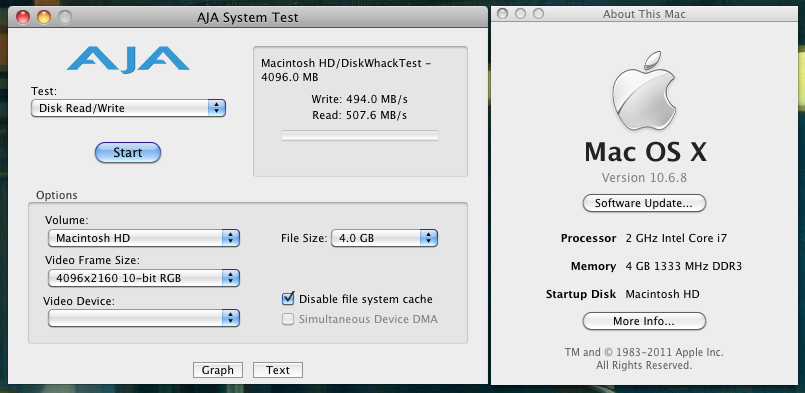Zoom the About This Mac window

(538, 14)
